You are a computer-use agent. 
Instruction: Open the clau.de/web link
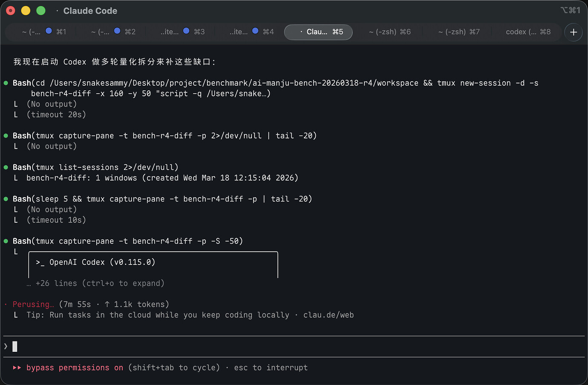pyautogui.click(x=329, y=315)
